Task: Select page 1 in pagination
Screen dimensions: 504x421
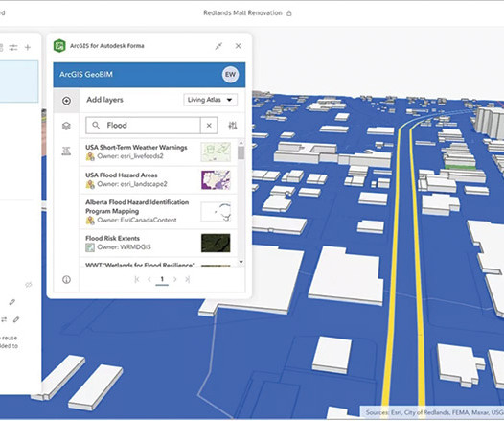Action: click(x=162, y=279)
